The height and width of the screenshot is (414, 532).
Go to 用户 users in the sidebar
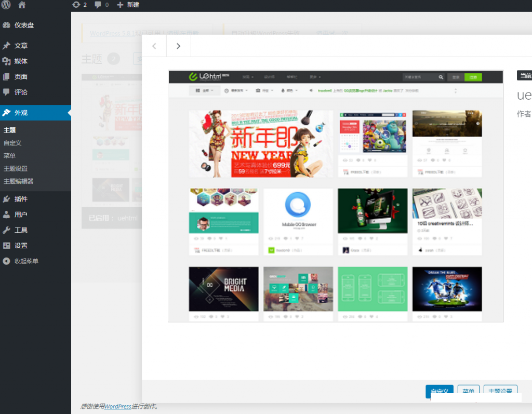21,215
